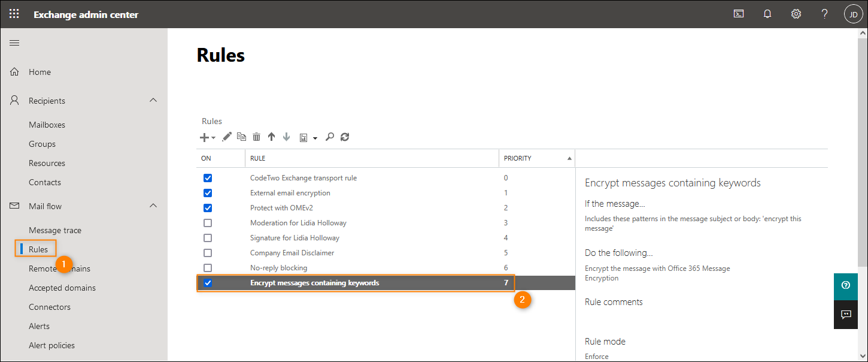Viewport: 868px width, 362px height.
Task: Open the blue Help panel button
Action: click(845, 286)
